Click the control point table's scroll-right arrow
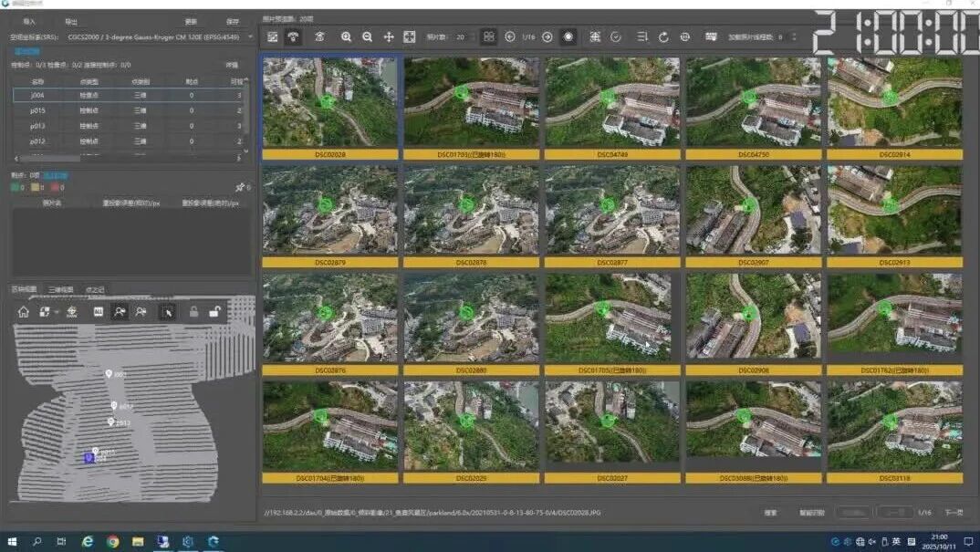Viewport: 980px width, 552px height. pyautogui.click(x=239, y=159)
